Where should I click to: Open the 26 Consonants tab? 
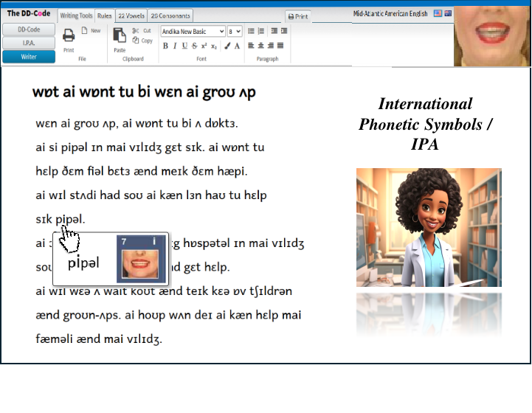[x=170, y=15]
